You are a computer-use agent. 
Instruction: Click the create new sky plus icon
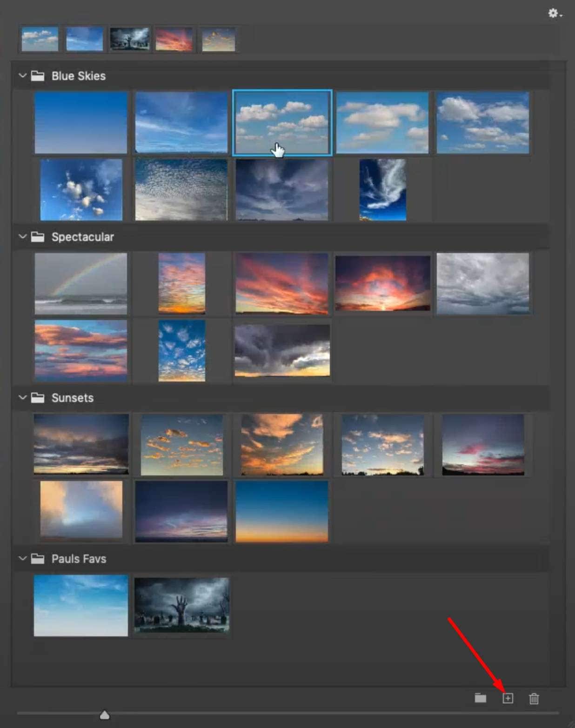click(508, 698)
